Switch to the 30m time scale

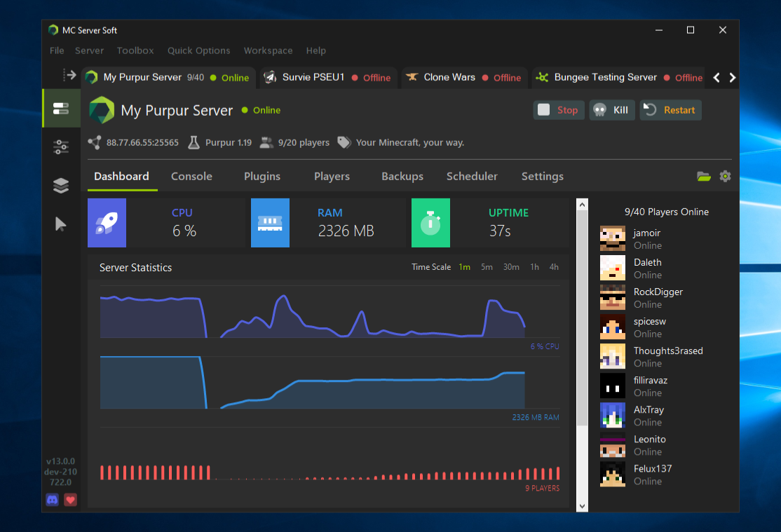[511, 267]
